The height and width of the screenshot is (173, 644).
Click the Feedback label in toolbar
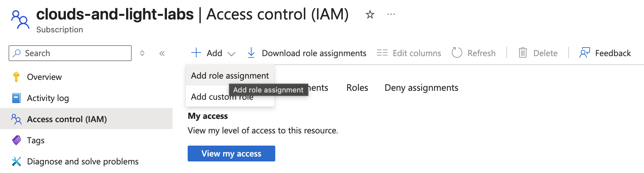coord(613,53)
